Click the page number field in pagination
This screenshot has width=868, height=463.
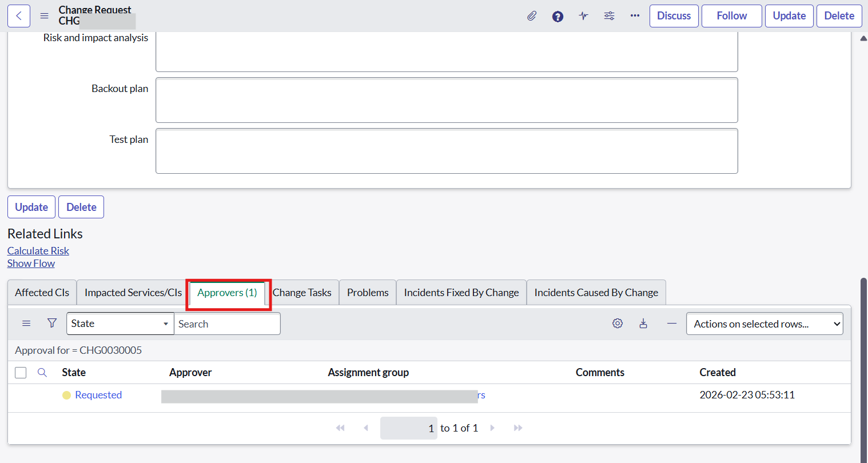(409, 428)
